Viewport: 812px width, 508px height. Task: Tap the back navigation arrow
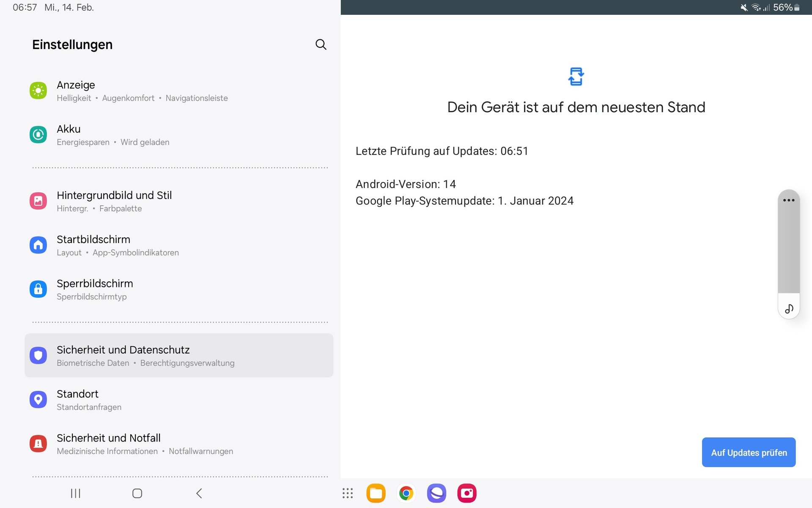point(199,493)
